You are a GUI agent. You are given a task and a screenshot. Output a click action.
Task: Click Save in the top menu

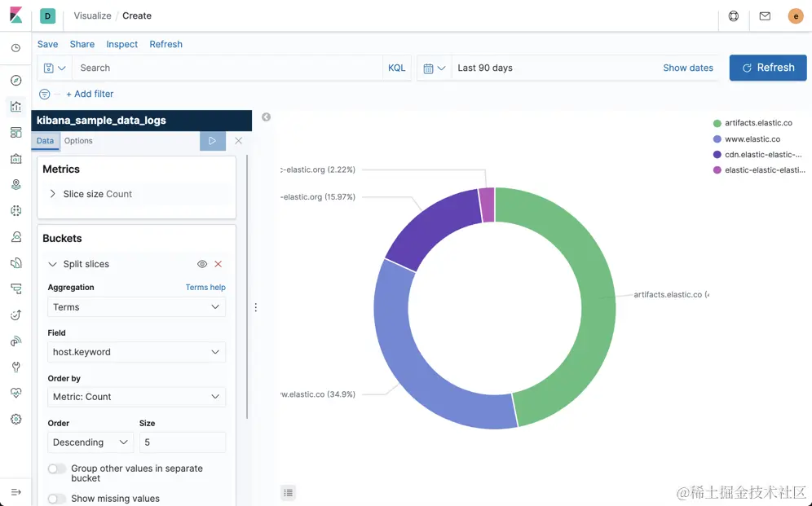tap(47, 44)
